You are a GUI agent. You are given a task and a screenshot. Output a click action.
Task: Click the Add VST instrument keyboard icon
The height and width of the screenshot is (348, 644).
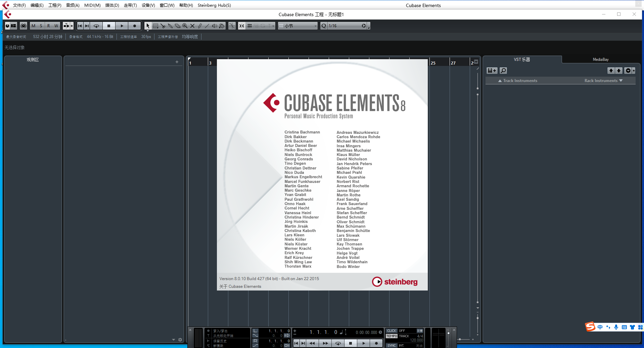(492, 71)
